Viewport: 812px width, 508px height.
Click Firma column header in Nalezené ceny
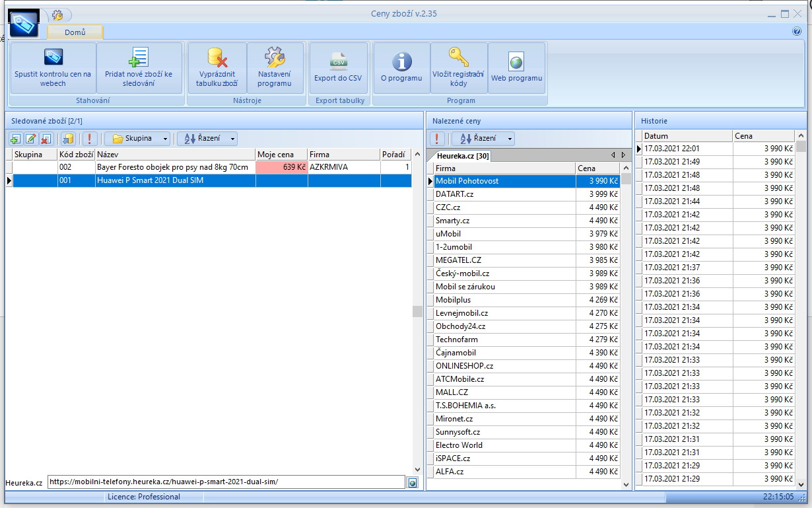coord(504,168)
